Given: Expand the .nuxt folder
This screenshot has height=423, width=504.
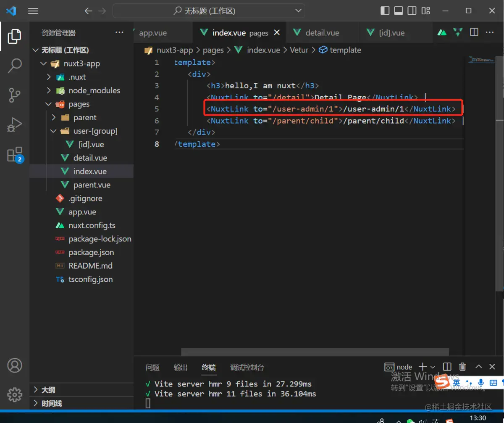Looking at the screenshot, I should point(81,77).
